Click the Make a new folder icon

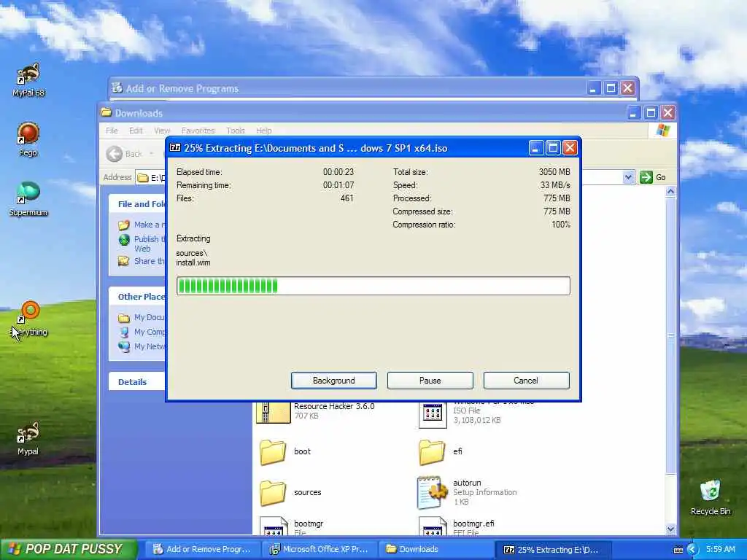[124, 225]
